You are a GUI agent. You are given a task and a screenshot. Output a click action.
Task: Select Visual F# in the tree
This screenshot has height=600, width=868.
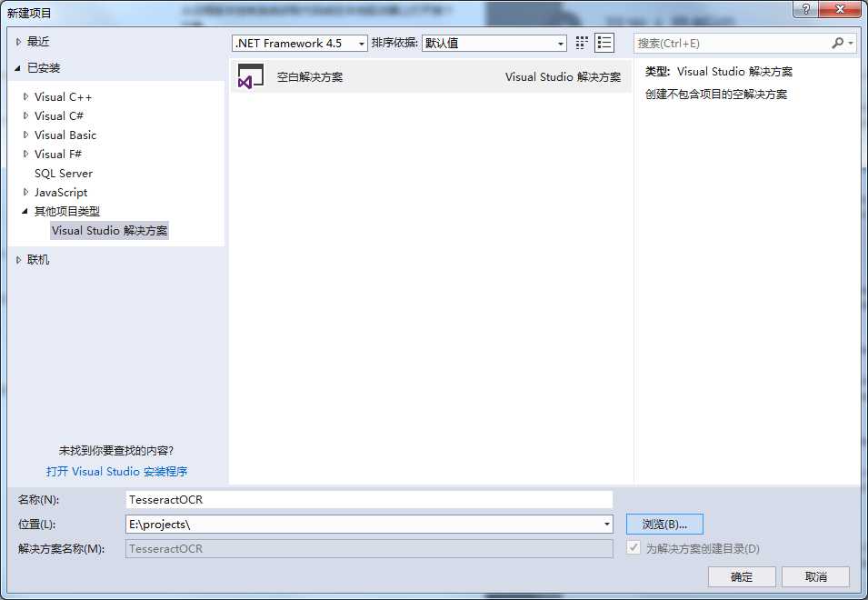coord(58,154)
